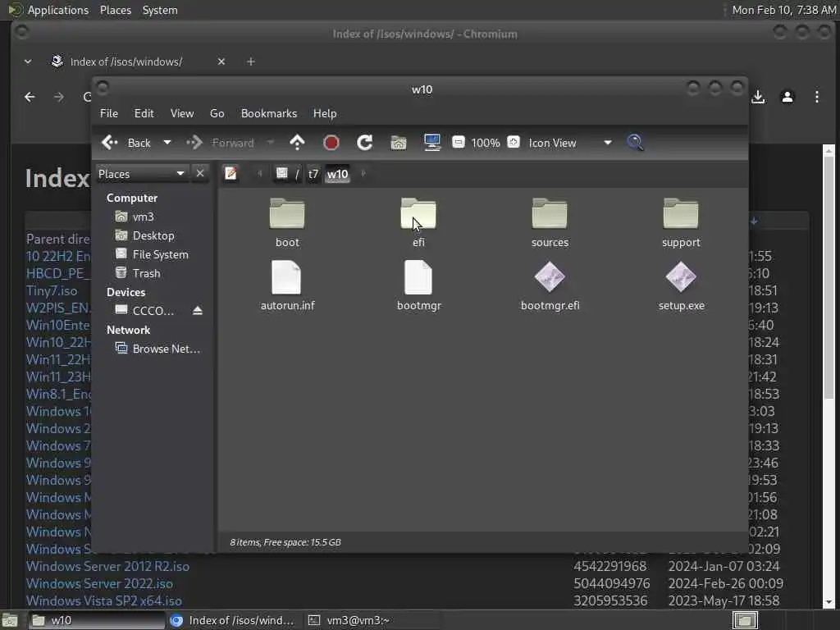Open Tiny7.iso link in Chromium
840x630 pixels.
click(x=52, y=291)
